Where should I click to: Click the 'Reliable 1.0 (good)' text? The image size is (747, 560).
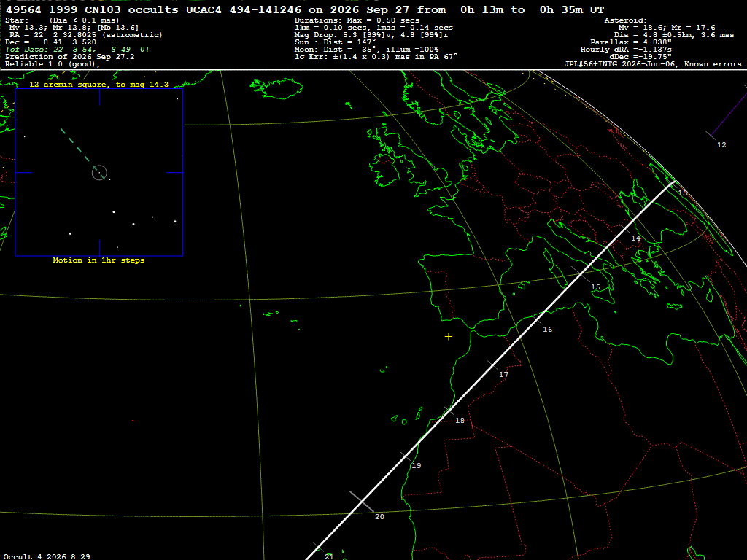pos(53,64)
